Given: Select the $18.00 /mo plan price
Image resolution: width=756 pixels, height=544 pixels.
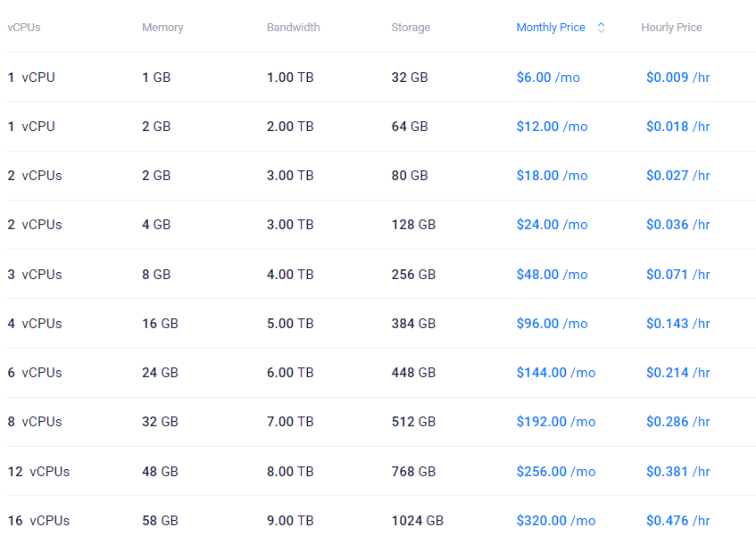Looking at the screenshot, I should 552,176.
